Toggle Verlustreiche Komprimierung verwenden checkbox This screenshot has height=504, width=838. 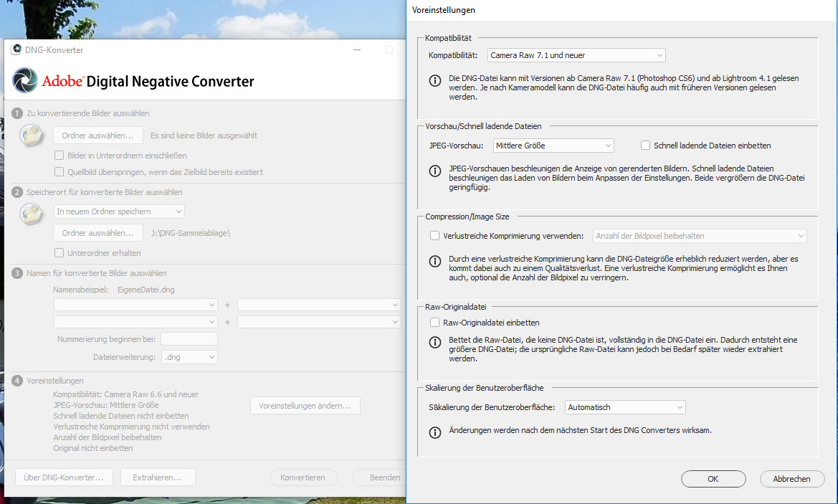434,236
